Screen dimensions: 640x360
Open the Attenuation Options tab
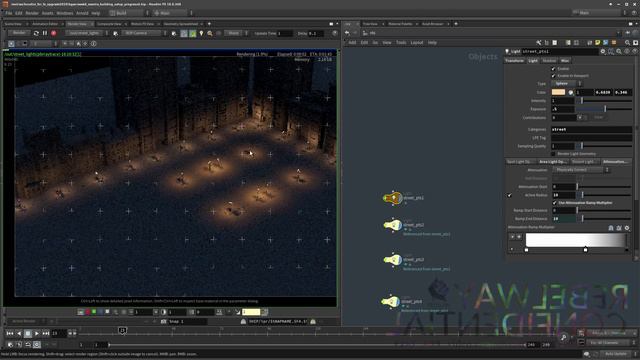pyautogui.click(x=615, y=162)
